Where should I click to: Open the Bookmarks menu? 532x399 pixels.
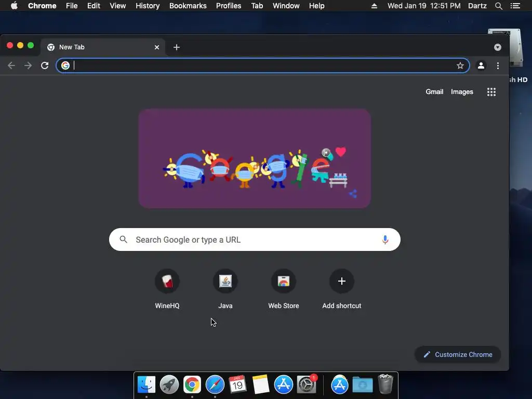coord(188,6)
